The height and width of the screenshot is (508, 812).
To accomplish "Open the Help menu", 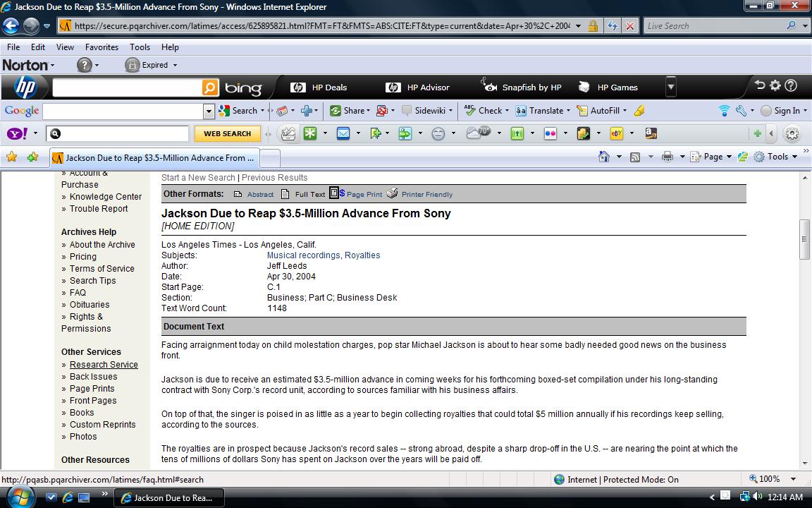I will (170, 47).
